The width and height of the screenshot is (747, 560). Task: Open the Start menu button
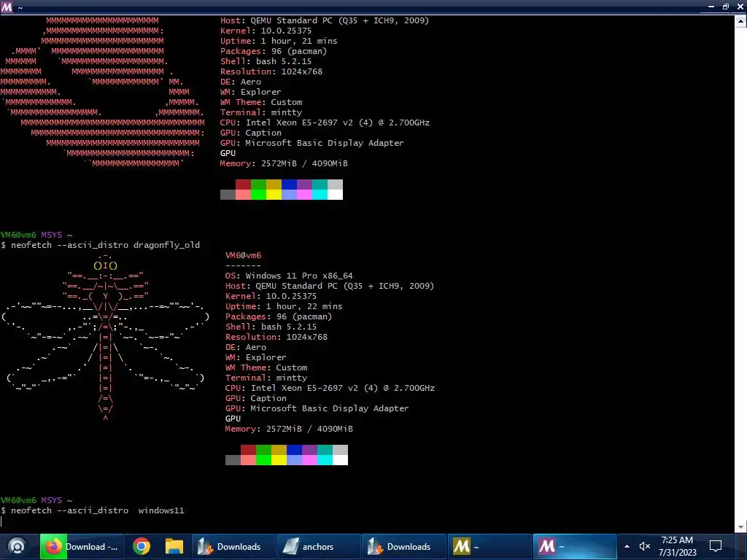coord(18,546)
